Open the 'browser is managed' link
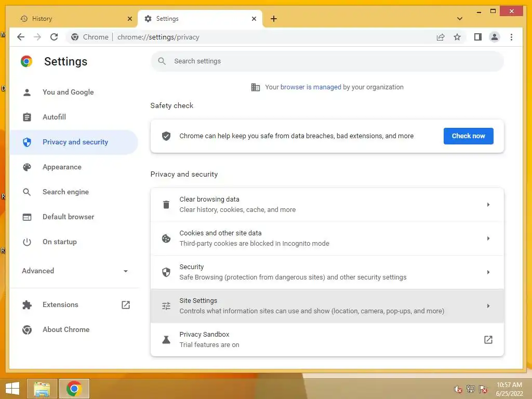 [x=311, y=87]
